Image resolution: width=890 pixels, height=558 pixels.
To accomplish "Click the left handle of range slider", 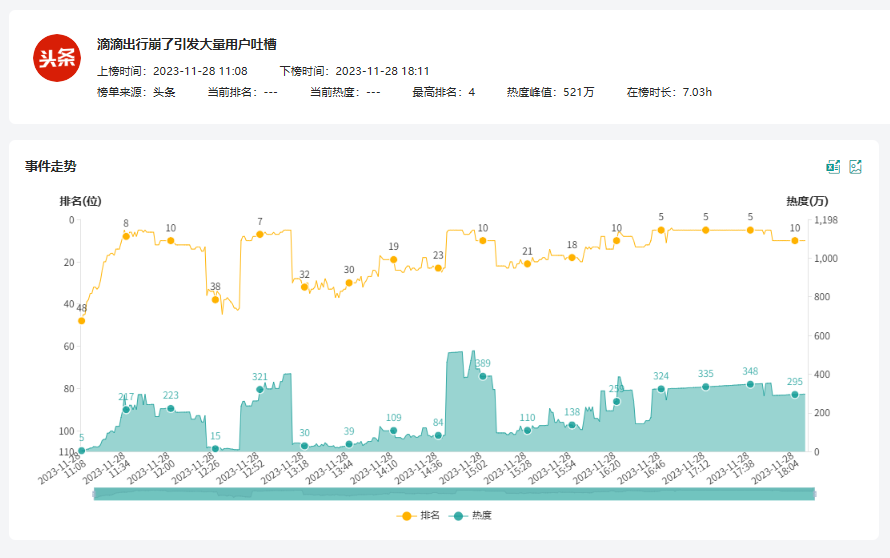I will (94, 494).
